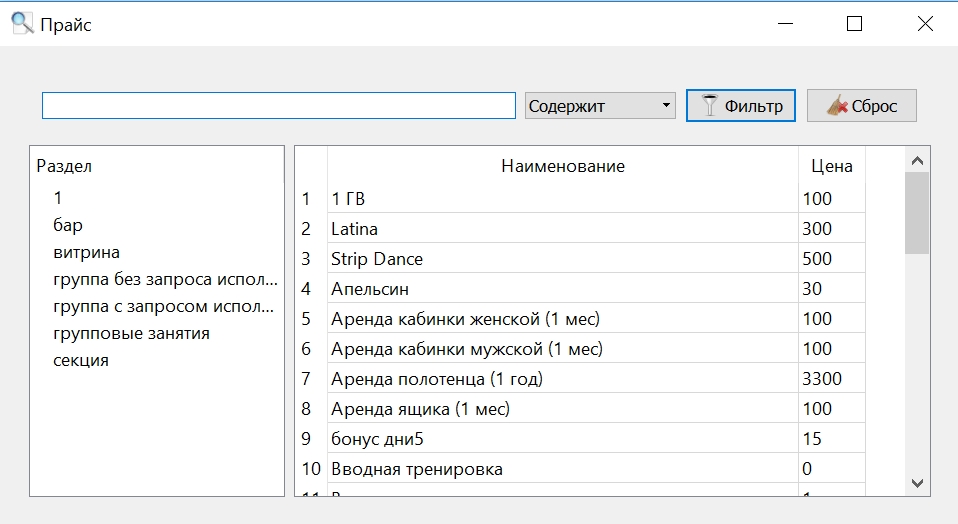The height and width of the screenshot is (524, 958).
Task: Click price 3300 for Аренда полотенца
Action: (x=832, y=379)
